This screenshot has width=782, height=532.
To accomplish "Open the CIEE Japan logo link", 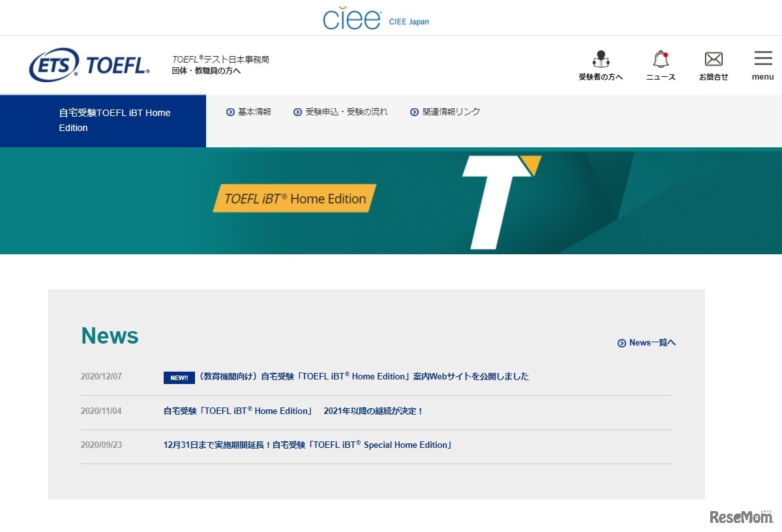I will (x=376, y=19).
